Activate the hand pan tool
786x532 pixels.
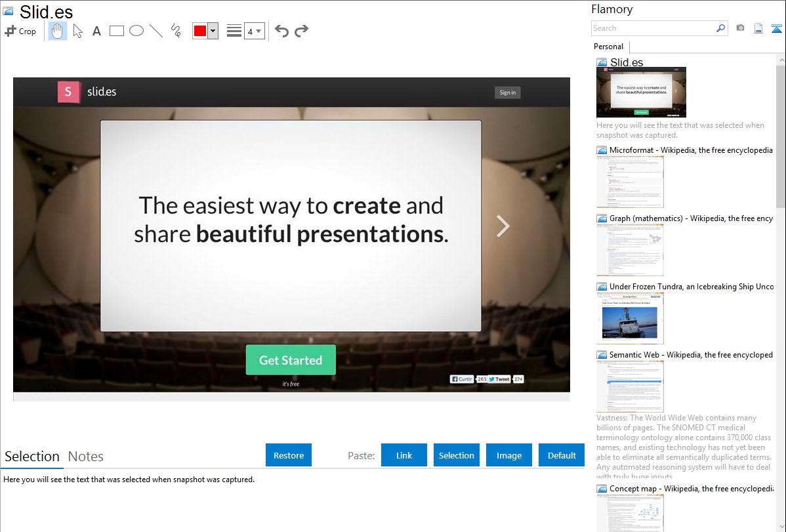(58, 31)
